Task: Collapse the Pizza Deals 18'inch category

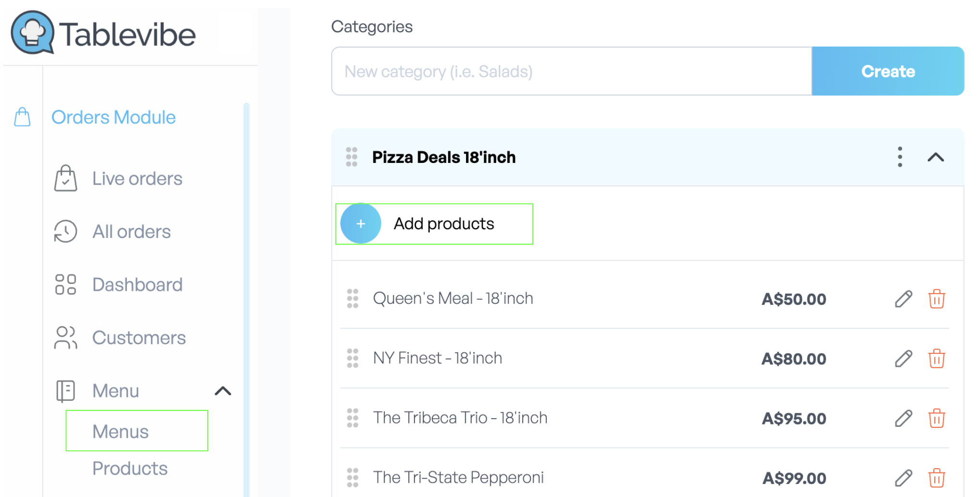Action: click(x=935, y=157)
